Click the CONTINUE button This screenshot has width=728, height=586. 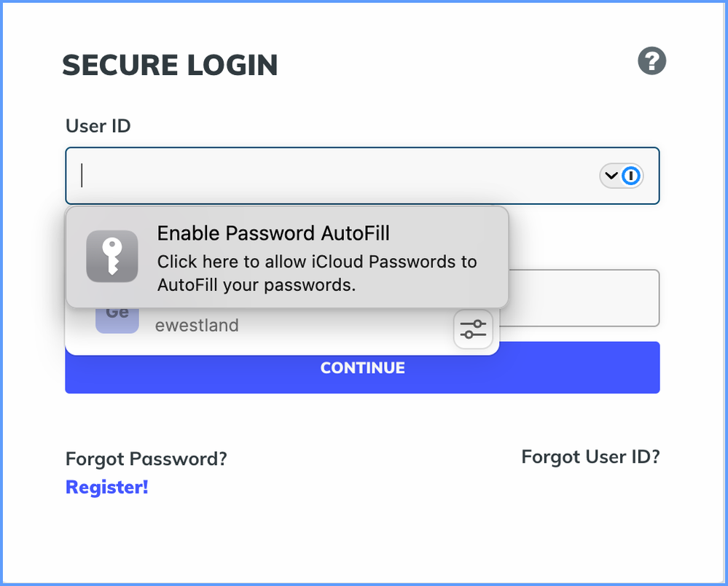pyautogui.click(x=362, y=368)
